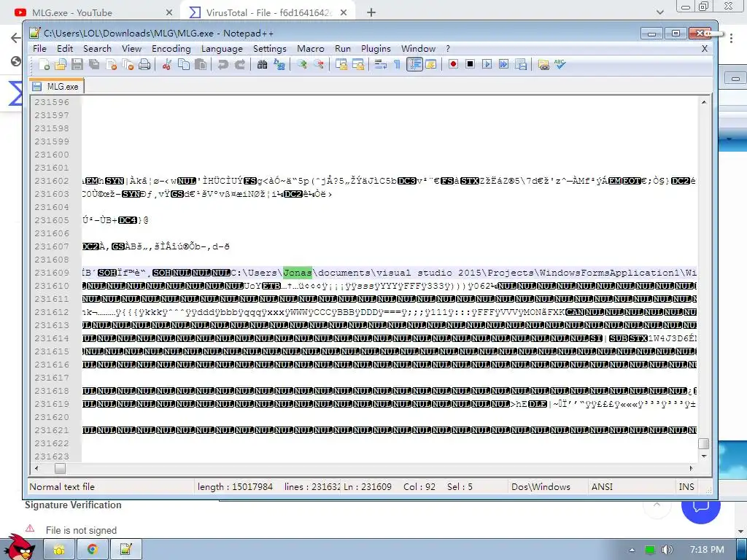The height and width of the screenshot is (560, 747).
Task: Click the Copy toolbar icon
Action: (x=183, y=64)
